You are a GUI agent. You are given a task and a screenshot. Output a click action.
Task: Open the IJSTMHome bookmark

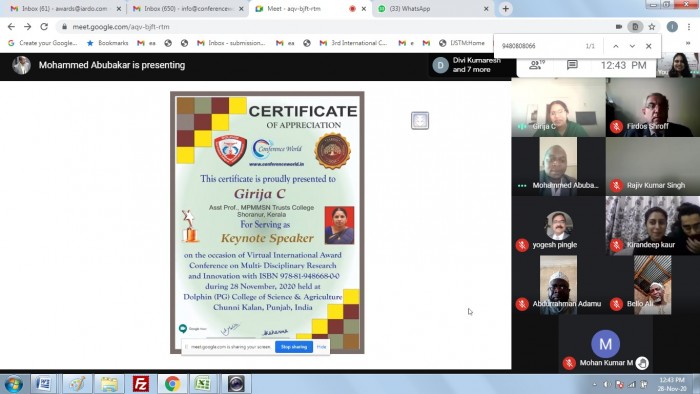click(462, 43)
